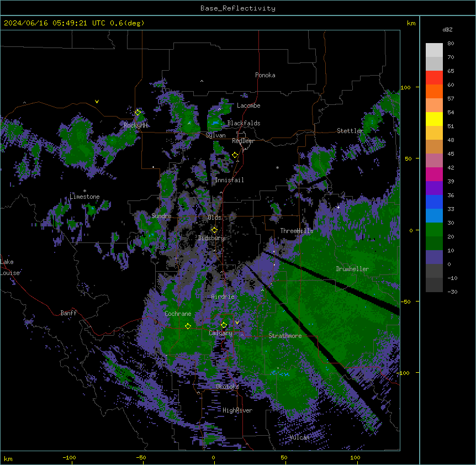Select the bright yellow 51–54 dBZ legend swatch
Image resolution: width=476 pixels, height=465 pixels.
coord(434,119)
